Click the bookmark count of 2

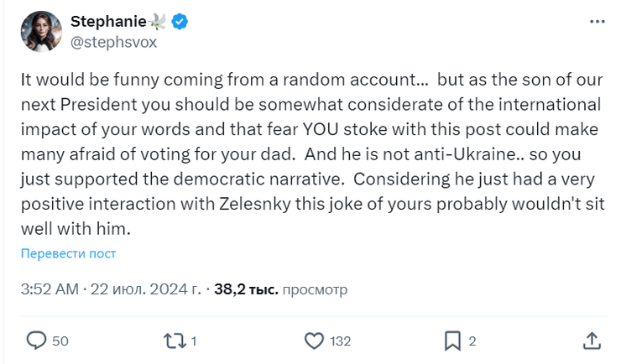[472, 341]
